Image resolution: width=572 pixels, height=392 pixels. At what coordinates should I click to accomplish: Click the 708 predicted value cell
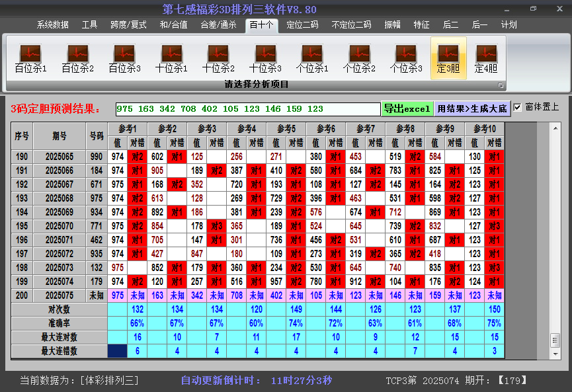(x=236, y=295)
